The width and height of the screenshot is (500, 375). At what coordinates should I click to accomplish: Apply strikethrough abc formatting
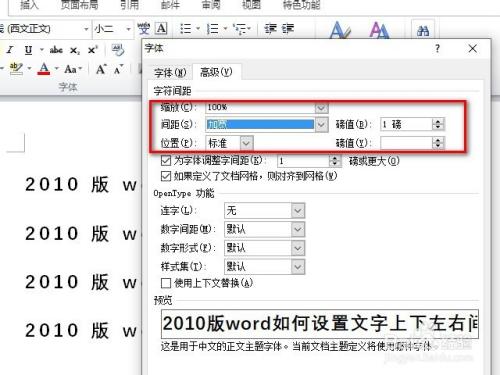click(56, 50)
